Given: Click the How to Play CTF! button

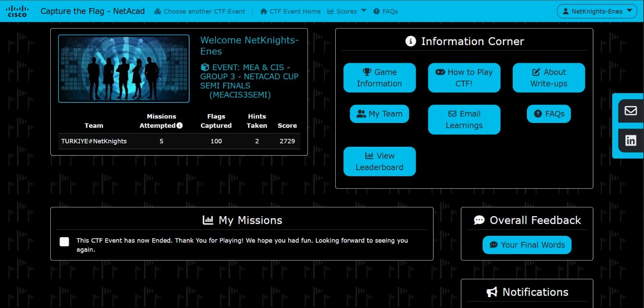Looking at the screenshot, I should click(x=464, y=78).
